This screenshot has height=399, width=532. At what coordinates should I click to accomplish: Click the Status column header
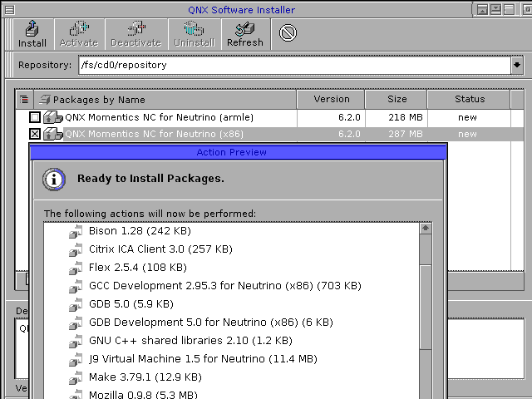[469, 100]
